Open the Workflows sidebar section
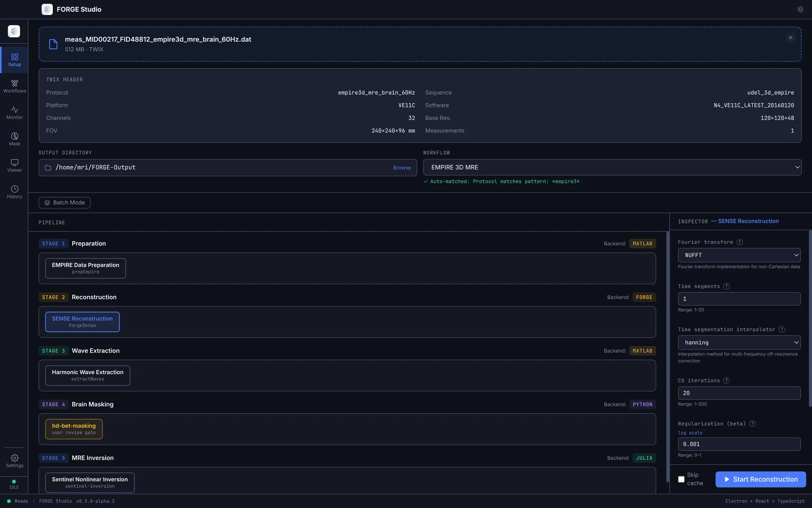Image resolution: width=812 pixels, height=508 pixels. [x=15, y=86]
